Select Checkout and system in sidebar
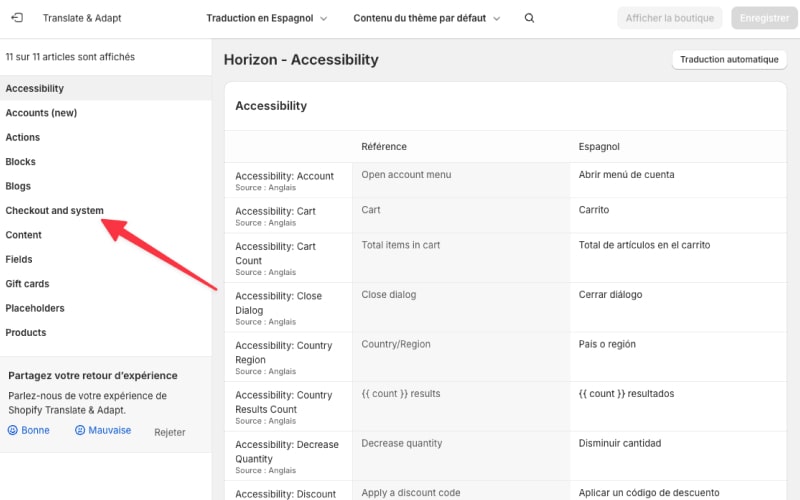The width and height of the screenshot is (800, 500). [x=55, y=211]
